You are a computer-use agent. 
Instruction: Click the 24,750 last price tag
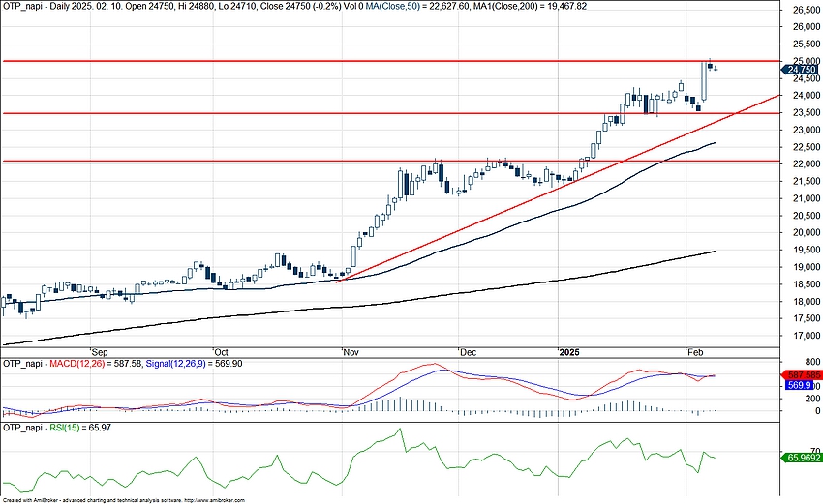pyautogui.click(x=800, y=70)
